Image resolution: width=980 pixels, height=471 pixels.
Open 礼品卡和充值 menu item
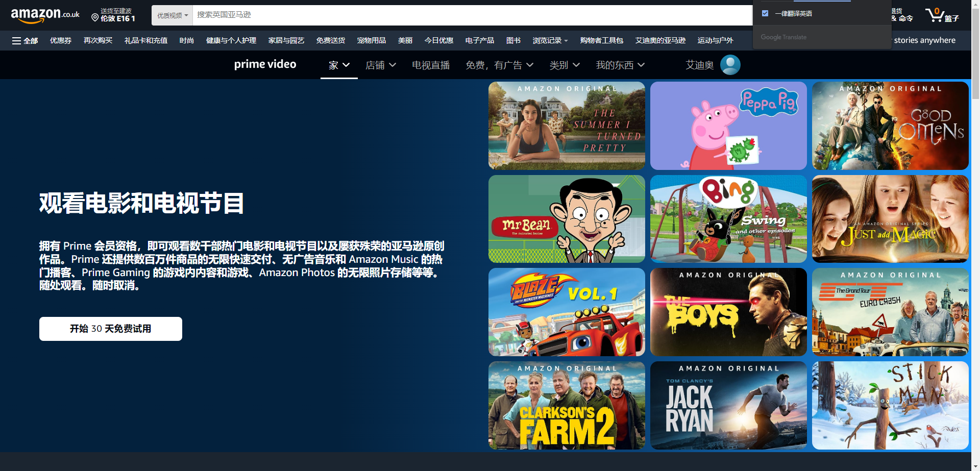pos(146,40)
